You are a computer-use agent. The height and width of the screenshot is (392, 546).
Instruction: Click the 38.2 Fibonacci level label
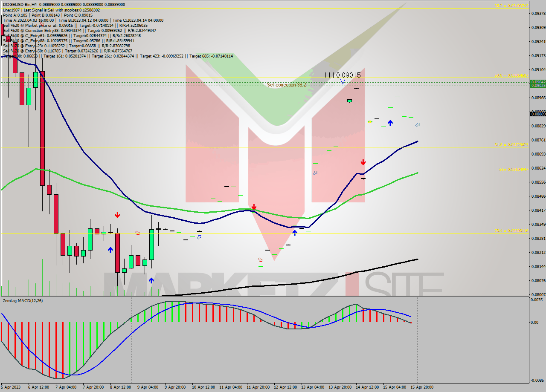511,6
